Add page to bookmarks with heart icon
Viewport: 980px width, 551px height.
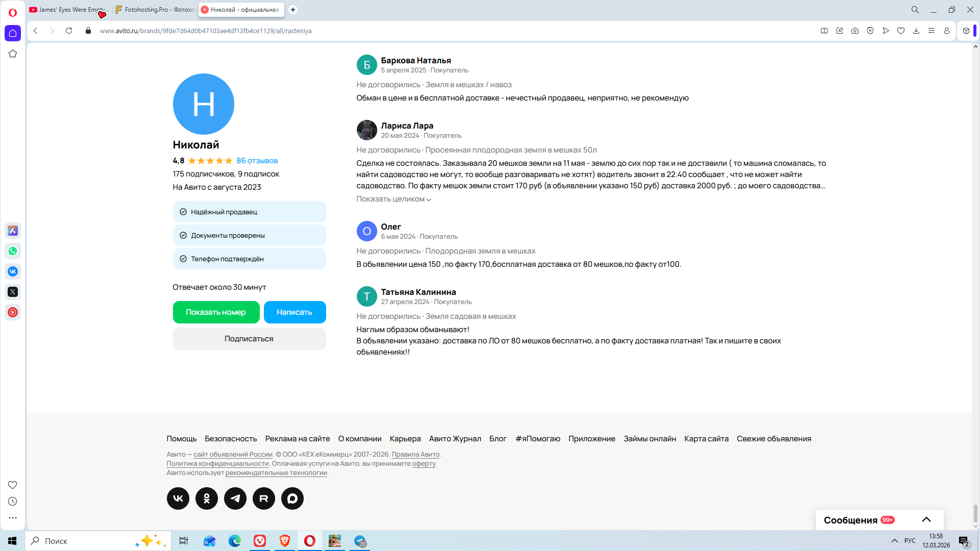tap(901, 31)
